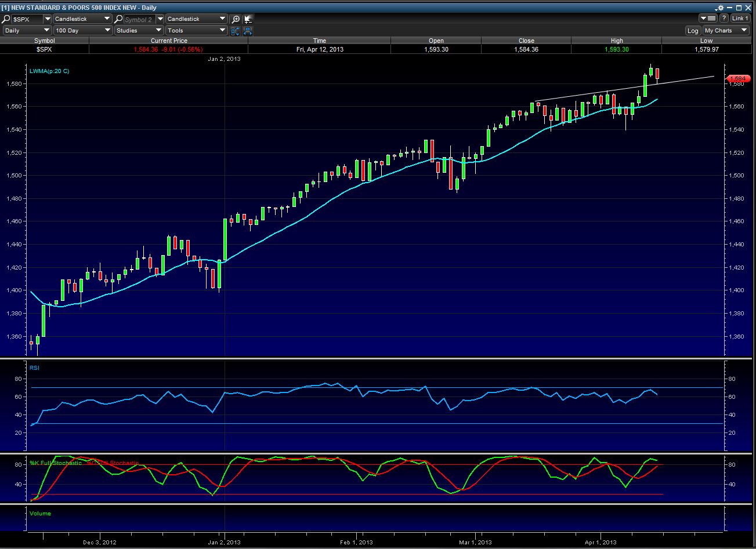Viewport: 756px width, 549px height.
Task: Click the LWMA(p:20 C) study label
Action: [x=49, y=71]
